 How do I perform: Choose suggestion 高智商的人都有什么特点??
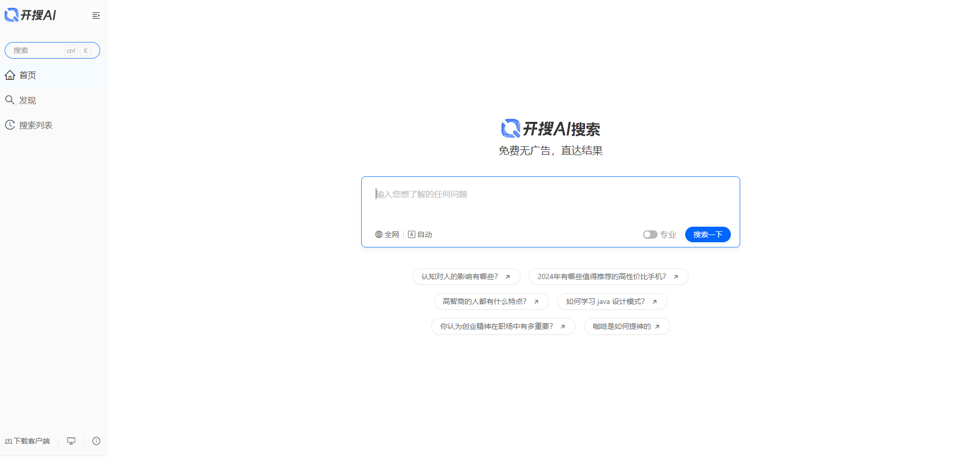click(x=484, y=301)
